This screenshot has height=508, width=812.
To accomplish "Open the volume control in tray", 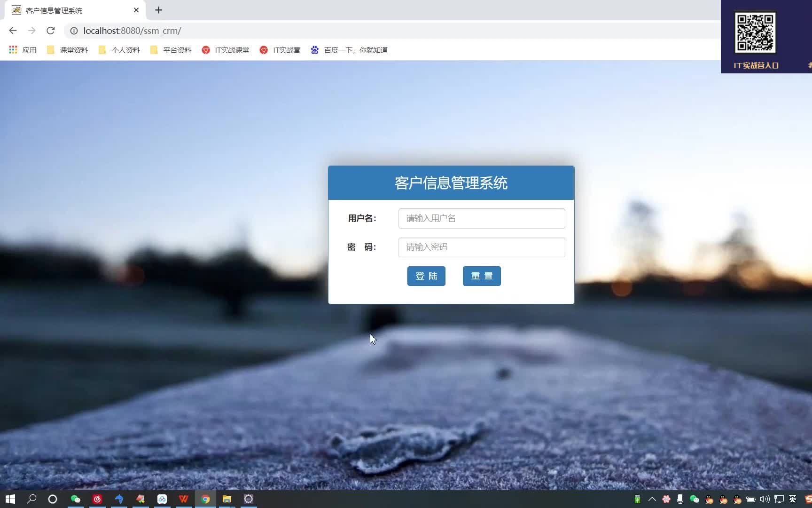I will (x=765, y=499).
